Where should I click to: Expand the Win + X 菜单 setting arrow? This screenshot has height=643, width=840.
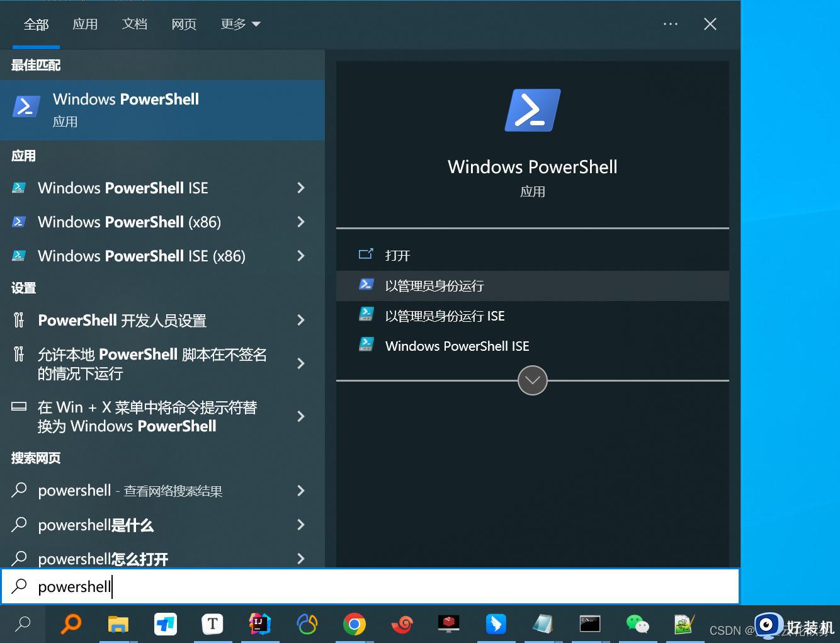(x=301, y=416)
